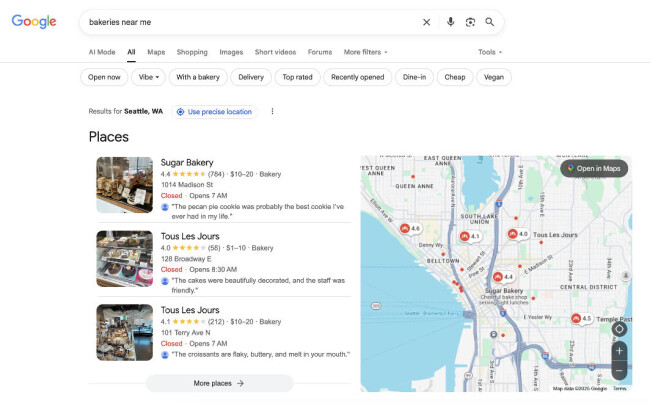Open Tous Les Jours on Terry Ave N listing
This screenshot has width=650, height=403.
click(190, 310)
